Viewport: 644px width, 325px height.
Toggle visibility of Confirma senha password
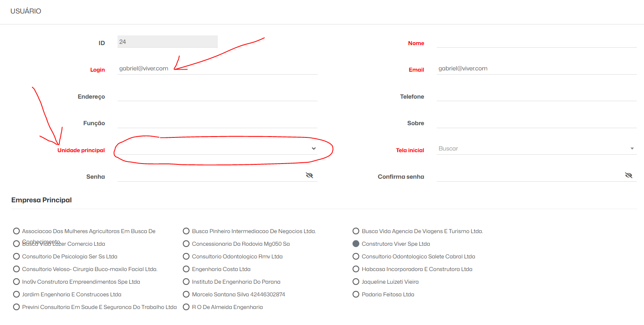pos(629,175)
